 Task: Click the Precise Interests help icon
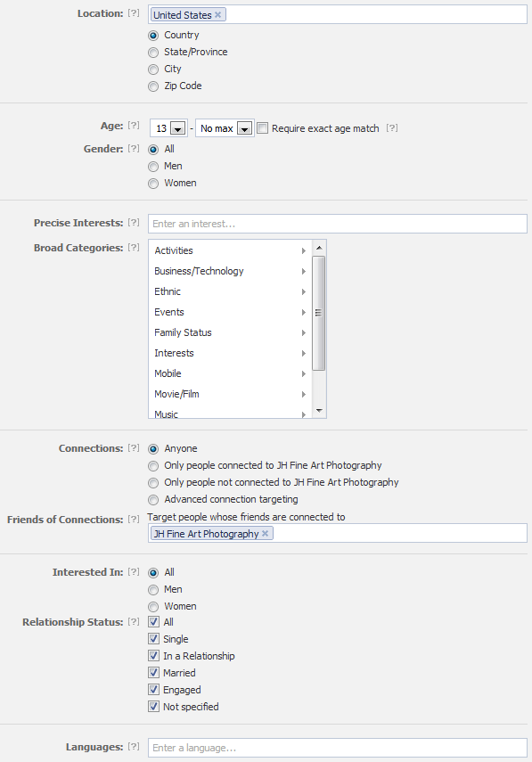coord(134,223)
